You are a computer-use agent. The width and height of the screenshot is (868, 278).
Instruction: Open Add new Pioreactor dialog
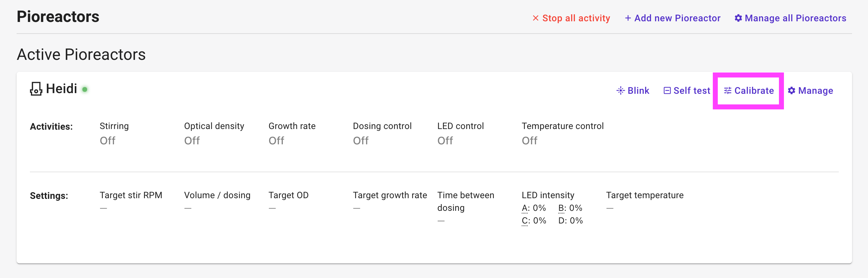[673, 18]
